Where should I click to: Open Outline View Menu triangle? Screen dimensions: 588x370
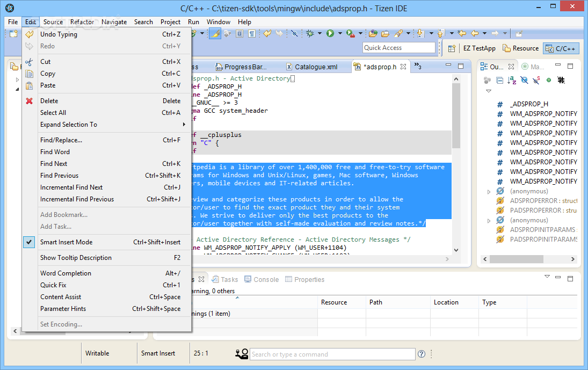tap(488, 91)
